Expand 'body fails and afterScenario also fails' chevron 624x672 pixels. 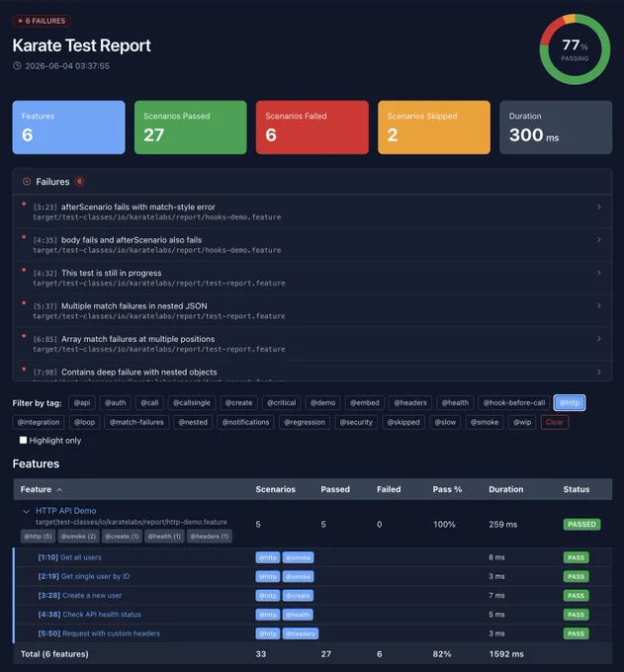[x=599, y=240]
